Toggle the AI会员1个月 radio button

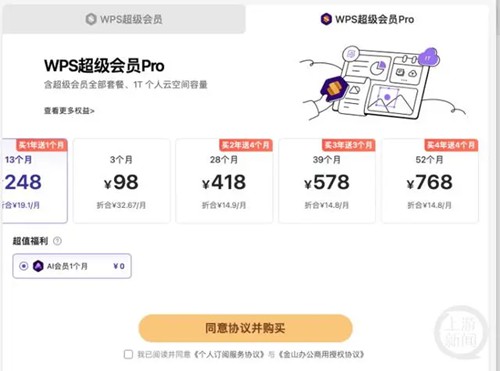pos(23,266)
